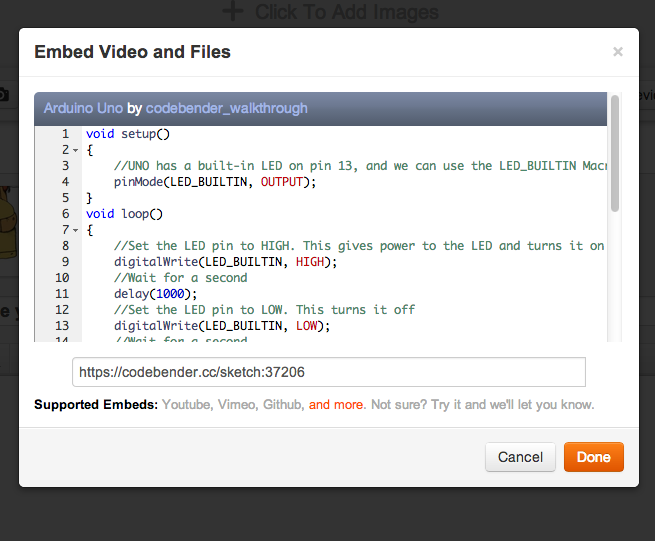
Task: Click the Done button
Action: click(594, 457)
